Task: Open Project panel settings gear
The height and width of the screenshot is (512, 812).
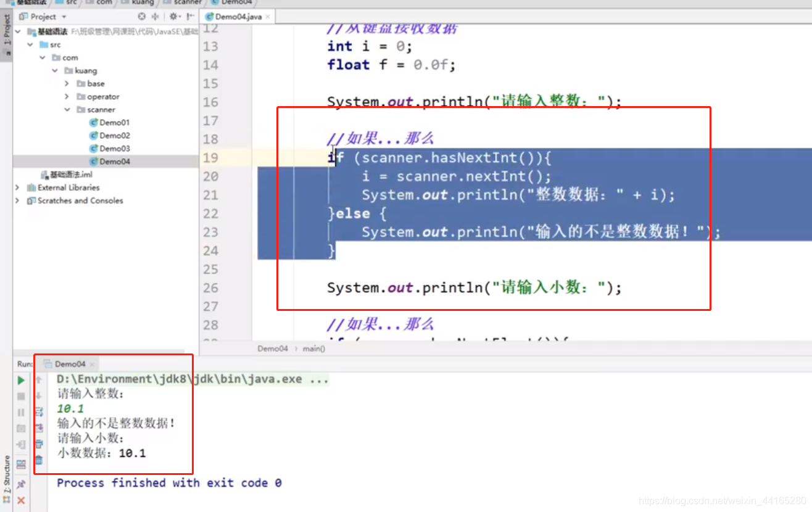Action: pos(175,17)
